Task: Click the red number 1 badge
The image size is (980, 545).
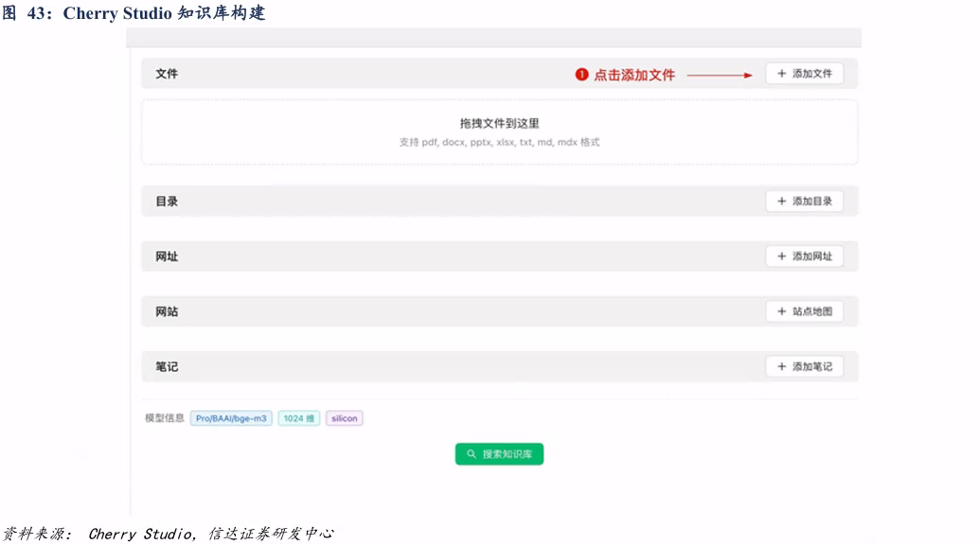Action: 581,75
